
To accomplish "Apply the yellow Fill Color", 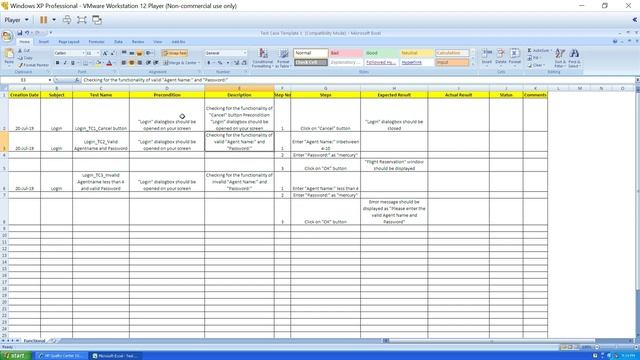I will pyautogui.click(x=98, y=63).
